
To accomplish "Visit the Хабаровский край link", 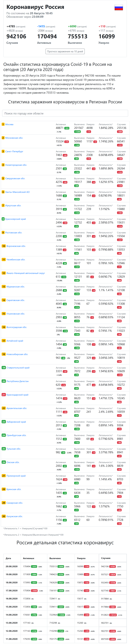I will coord(16,422).
